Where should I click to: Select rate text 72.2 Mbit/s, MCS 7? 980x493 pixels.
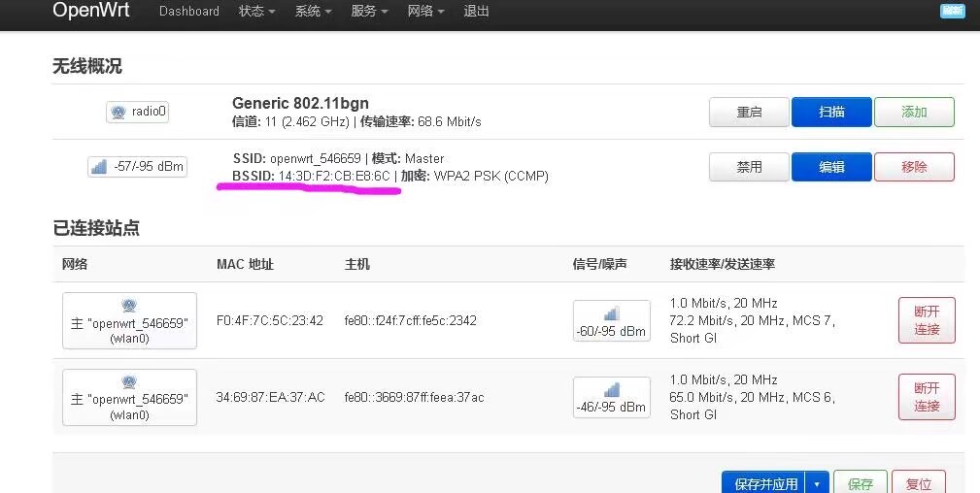tap(753, 320)
